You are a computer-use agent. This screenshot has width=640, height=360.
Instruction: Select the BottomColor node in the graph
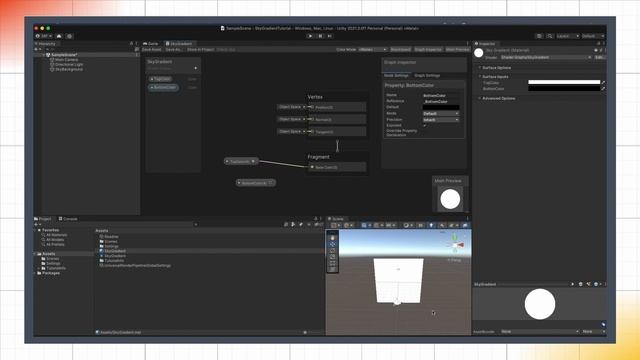(256, 183)
